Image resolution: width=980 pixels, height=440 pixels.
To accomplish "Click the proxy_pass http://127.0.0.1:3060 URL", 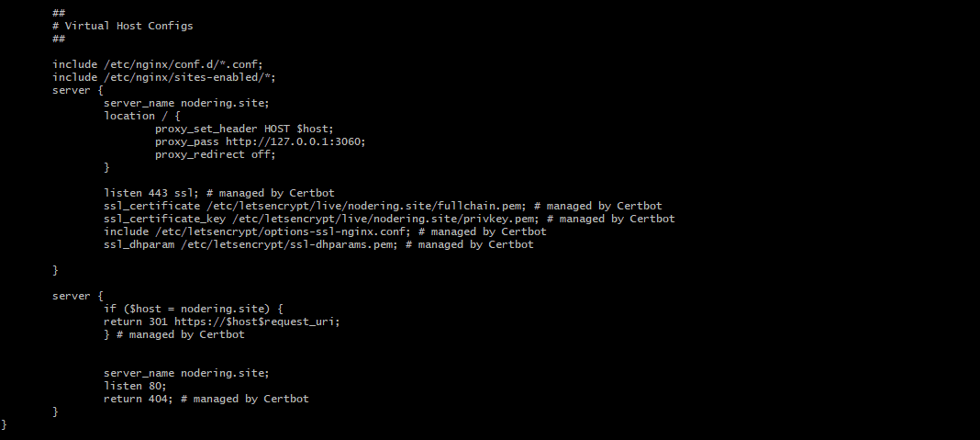I will tap(295, 141).
